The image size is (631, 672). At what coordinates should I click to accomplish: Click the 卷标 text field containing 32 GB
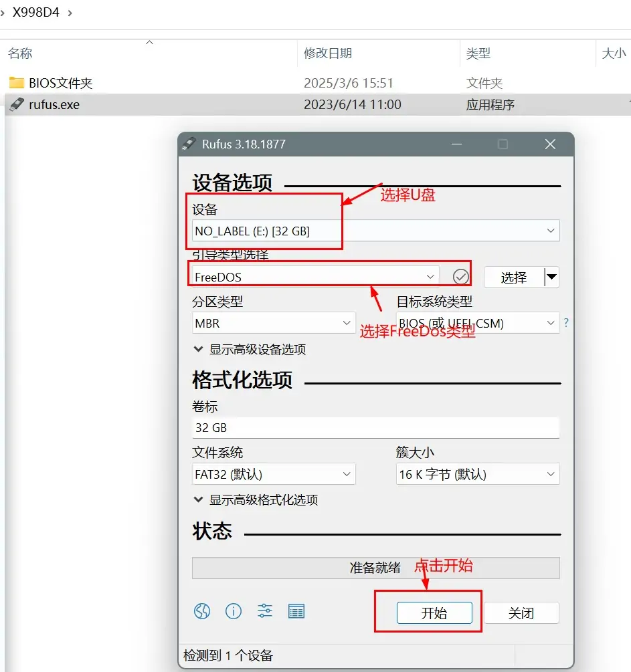375,427
